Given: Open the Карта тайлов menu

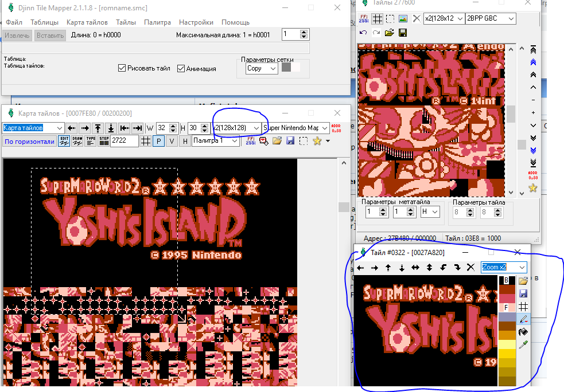Looking at the screenshot, I should click(x=87, y=22).
